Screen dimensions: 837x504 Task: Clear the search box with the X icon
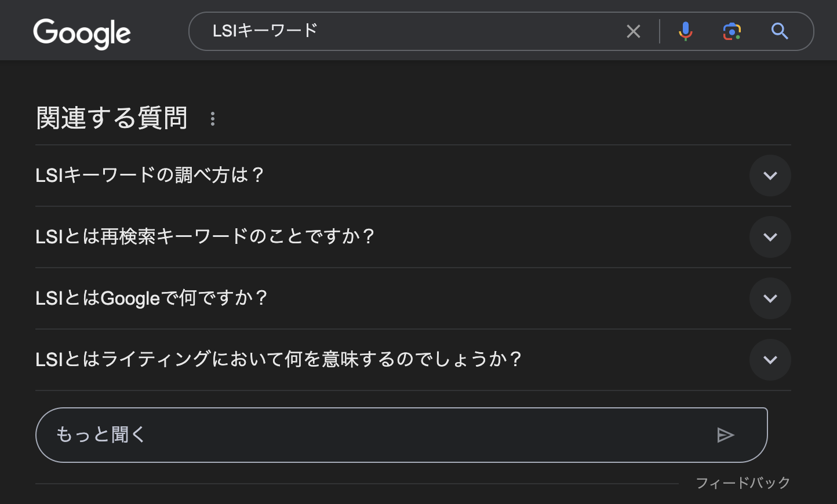(x=633, y=31)
